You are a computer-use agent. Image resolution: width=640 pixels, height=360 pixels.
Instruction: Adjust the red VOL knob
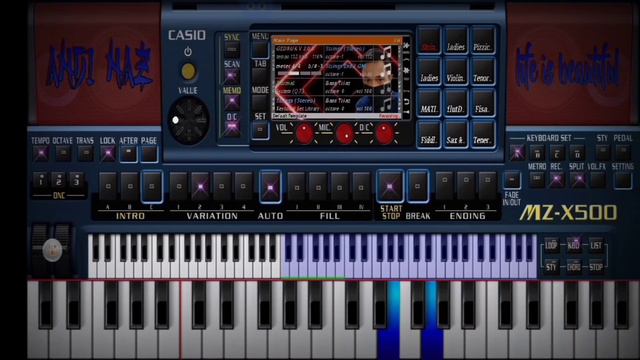(x=304, y=134)
